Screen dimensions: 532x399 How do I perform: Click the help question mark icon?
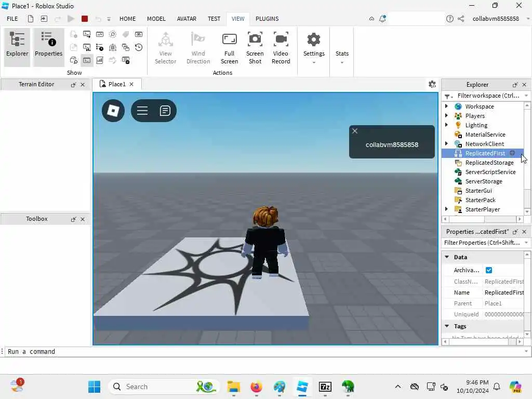pos(449,19)
